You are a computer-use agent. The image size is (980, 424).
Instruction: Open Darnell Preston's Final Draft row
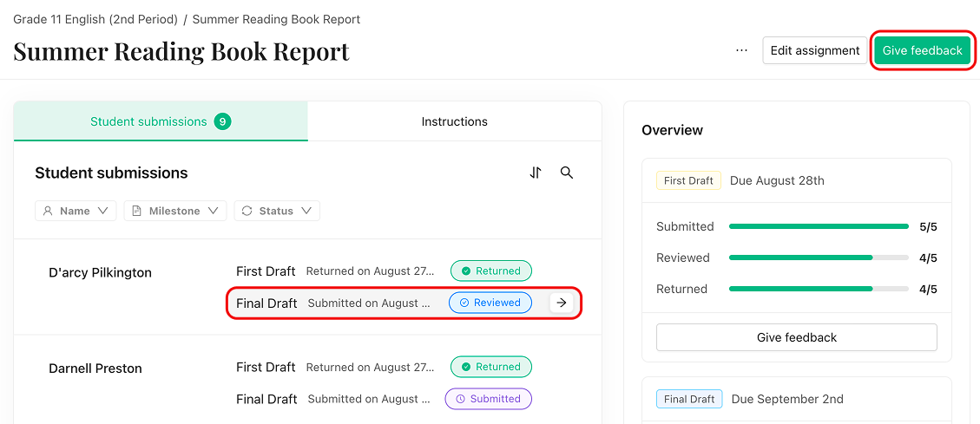click(x=404, y=398)
